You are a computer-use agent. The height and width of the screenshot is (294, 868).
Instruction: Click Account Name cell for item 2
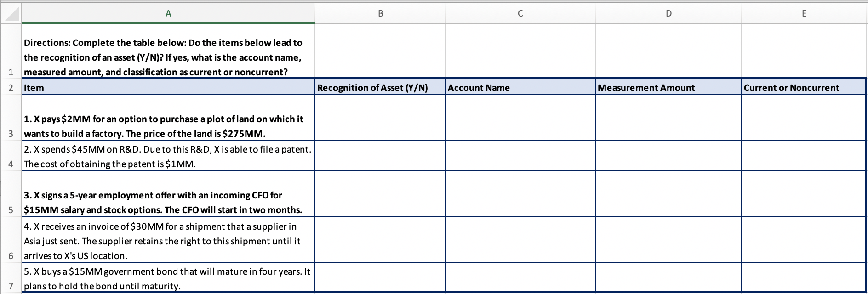coord(520,155)
